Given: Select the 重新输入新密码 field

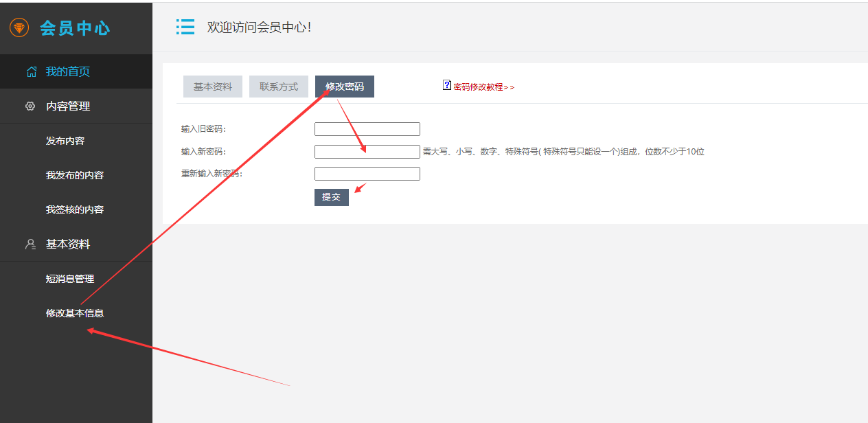Looking at the screenshot, I should [x=367, y=174].
